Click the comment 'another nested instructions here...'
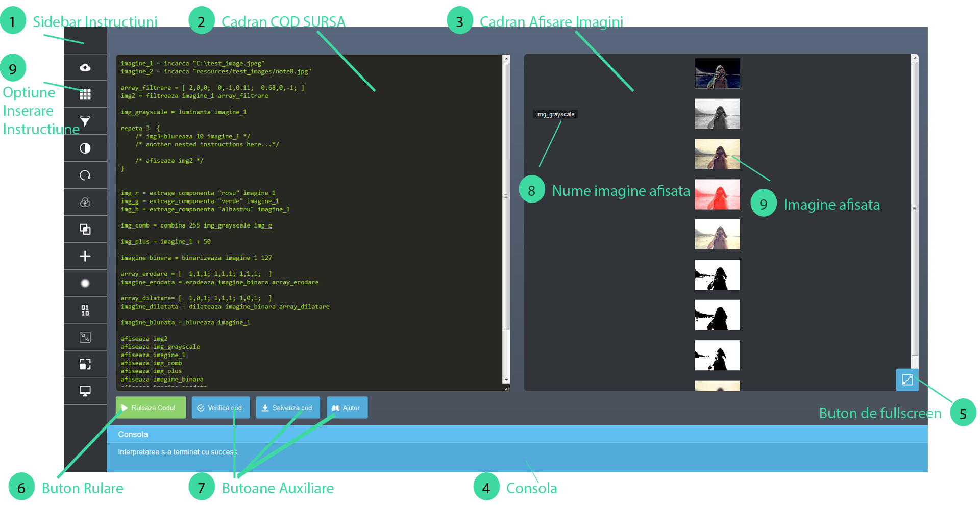980x505 pixels. 207,145
